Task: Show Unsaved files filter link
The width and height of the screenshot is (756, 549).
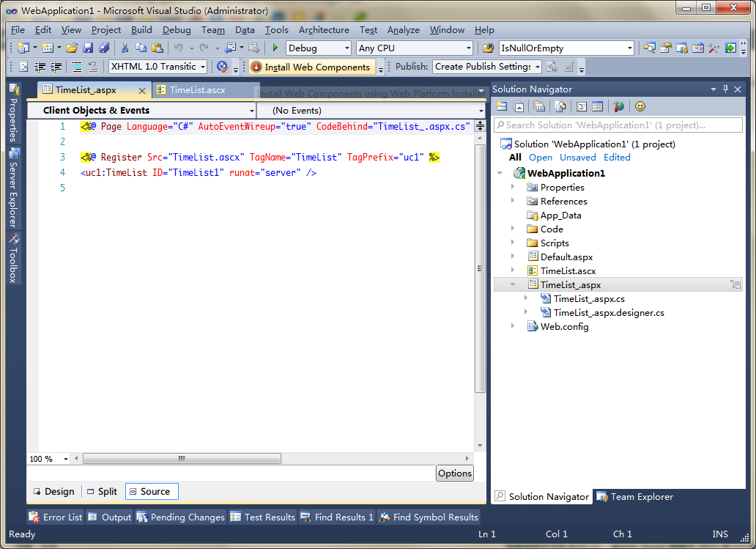Action: point(577,158)
